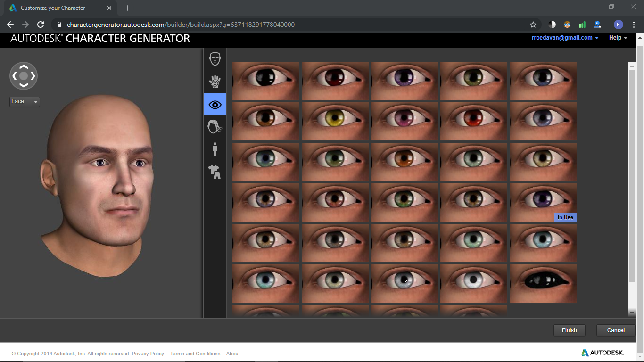Cancel the character customization
644x362 pixels.
click(x=615, y=330)
